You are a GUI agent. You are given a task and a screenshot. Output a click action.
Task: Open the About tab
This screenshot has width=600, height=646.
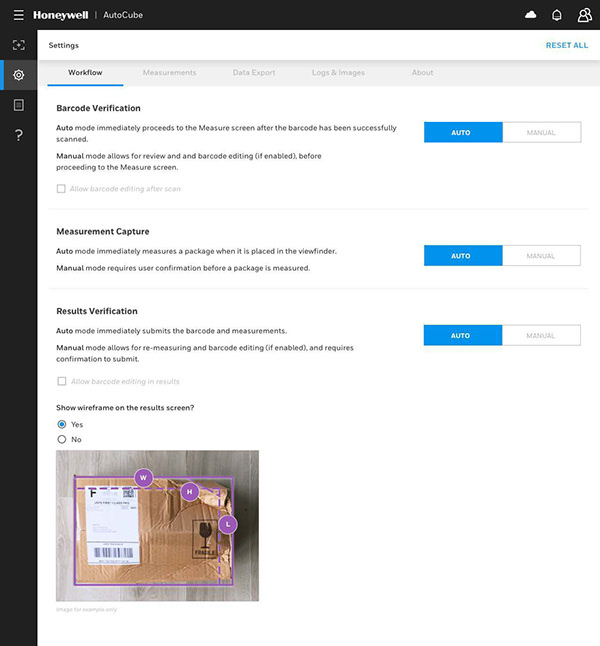pos(422,73)
